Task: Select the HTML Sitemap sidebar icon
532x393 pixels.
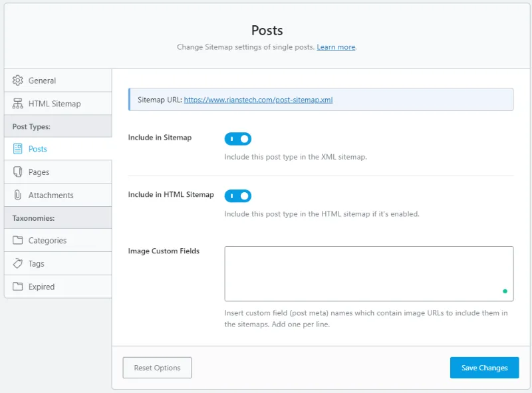Action: click(x=19, y=103)
